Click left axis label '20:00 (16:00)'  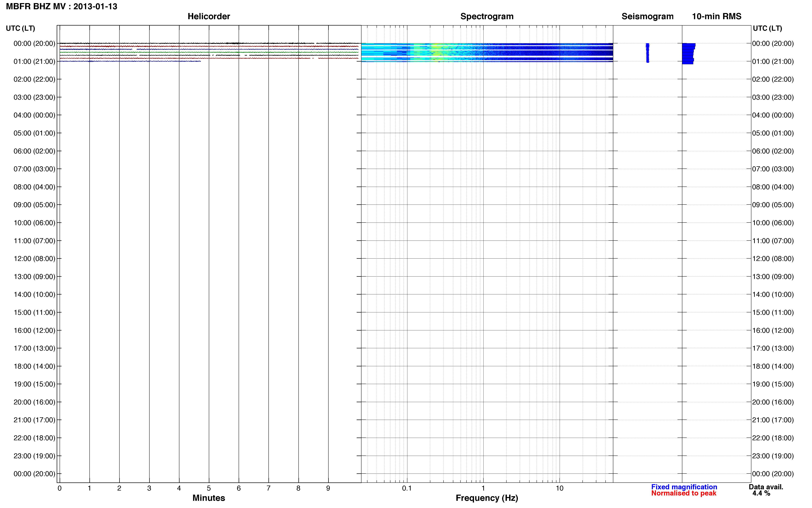tap(34, 402)
